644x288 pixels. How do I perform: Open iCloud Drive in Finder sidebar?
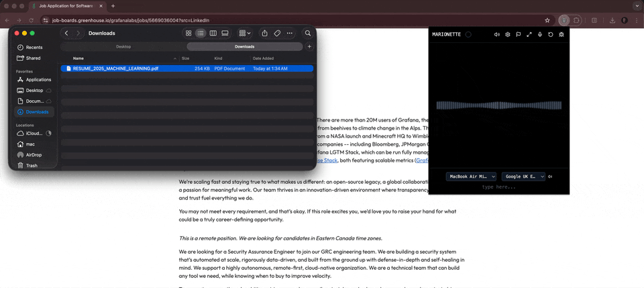click(x=34, y=134)
